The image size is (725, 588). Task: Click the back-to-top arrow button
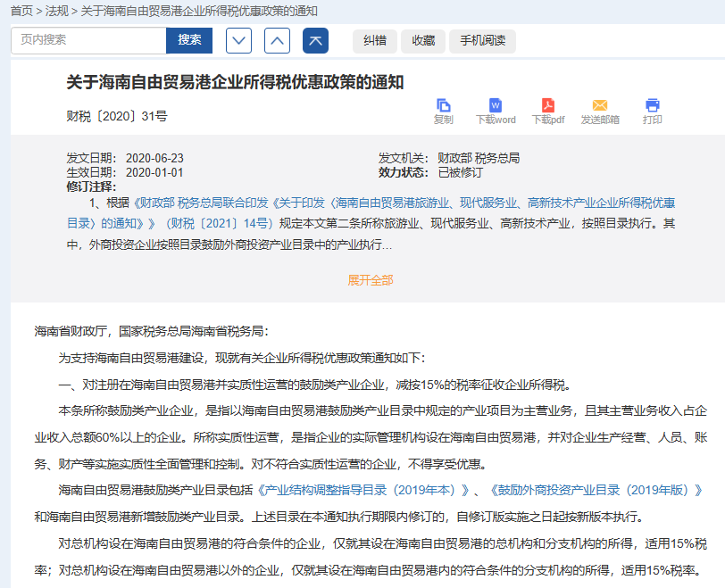[316, 41]
